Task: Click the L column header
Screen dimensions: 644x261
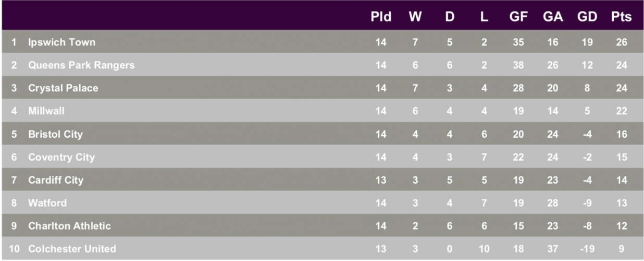Action: point(484,17)
